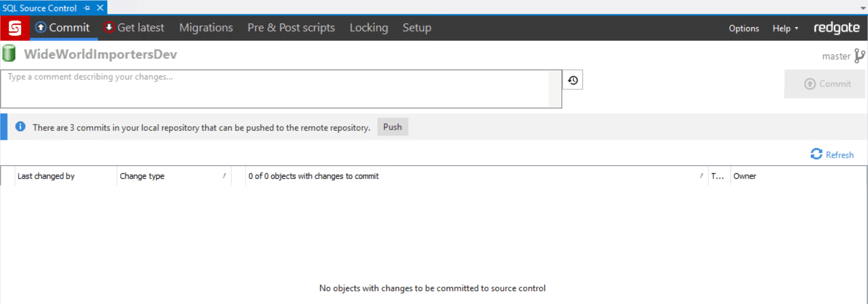Select the Locking tab
The image size is (868, 304).
[x=368, y=28]
